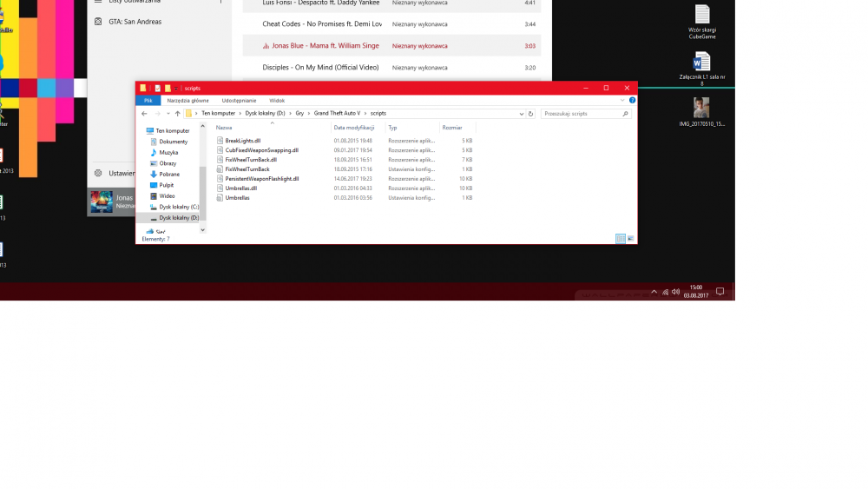Click the FixWheelTurnBack config file icon
The image size is (868, 489).
coord(220,169)
